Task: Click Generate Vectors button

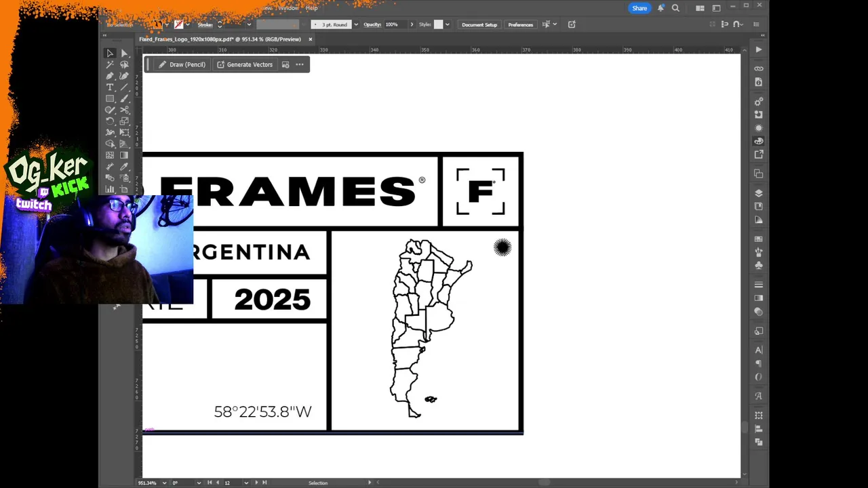Action: tap(244, 64)
